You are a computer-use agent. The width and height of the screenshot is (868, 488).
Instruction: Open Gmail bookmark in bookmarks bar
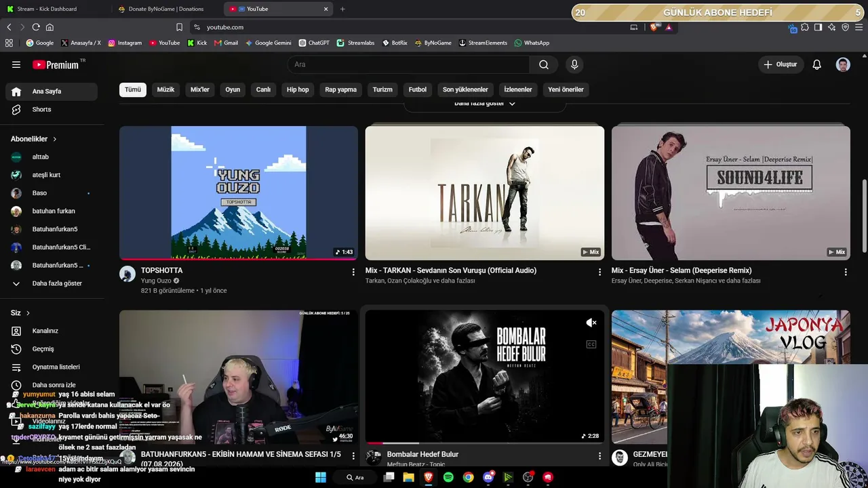(x=226, y=43)
